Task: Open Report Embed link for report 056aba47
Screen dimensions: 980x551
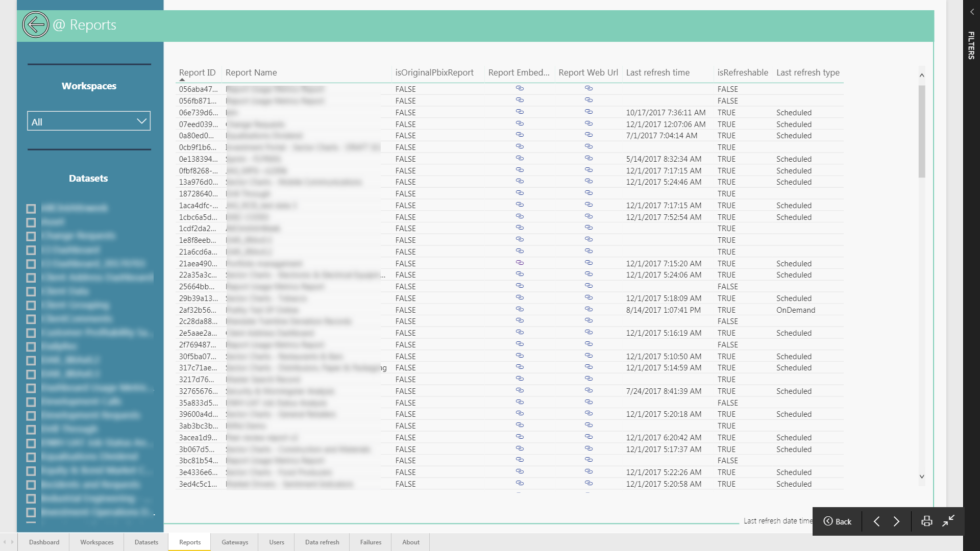Action: tap(520, 88)
